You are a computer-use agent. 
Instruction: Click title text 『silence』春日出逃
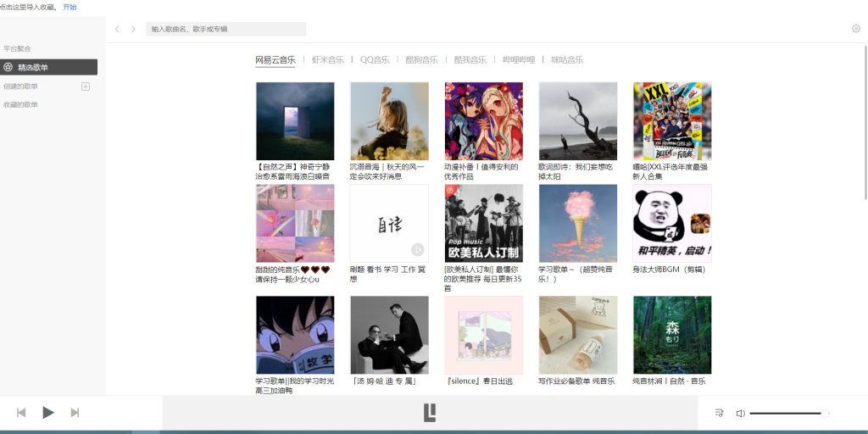point(479,381)
